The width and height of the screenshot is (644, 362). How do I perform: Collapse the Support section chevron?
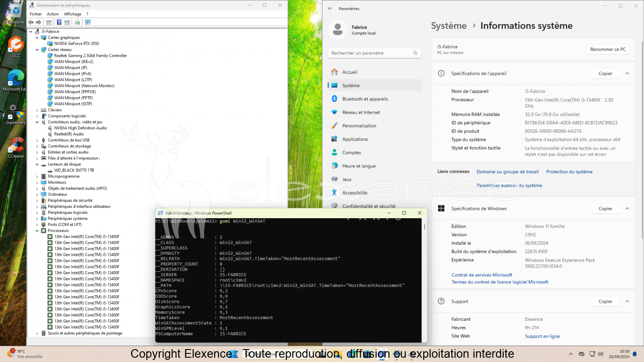(x=627, y=301)
